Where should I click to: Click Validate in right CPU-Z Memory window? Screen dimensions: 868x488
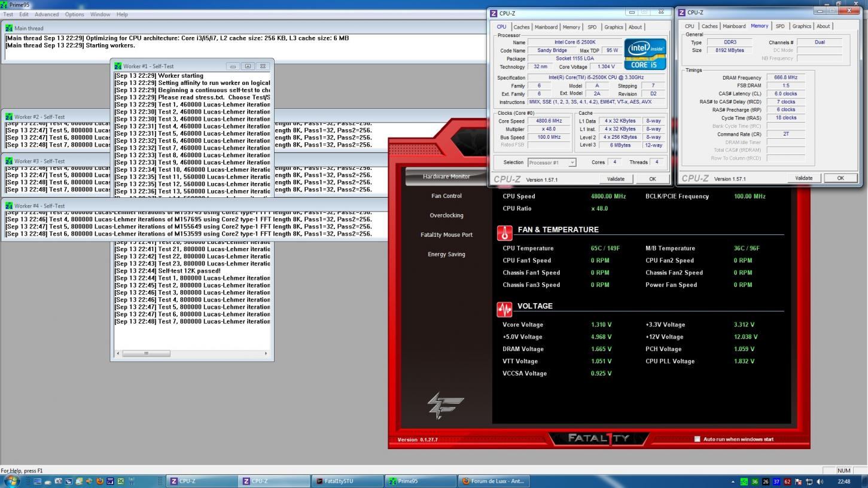tap(803, 178)
